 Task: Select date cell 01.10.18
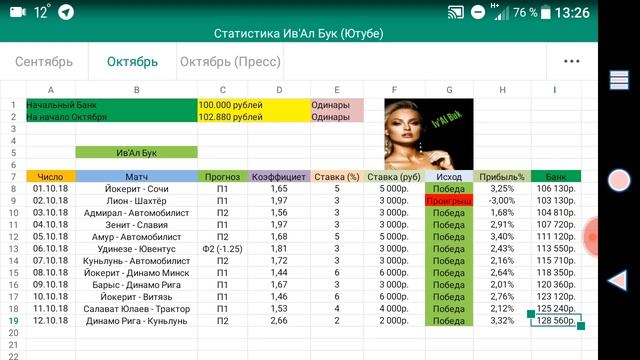[51, 189]
